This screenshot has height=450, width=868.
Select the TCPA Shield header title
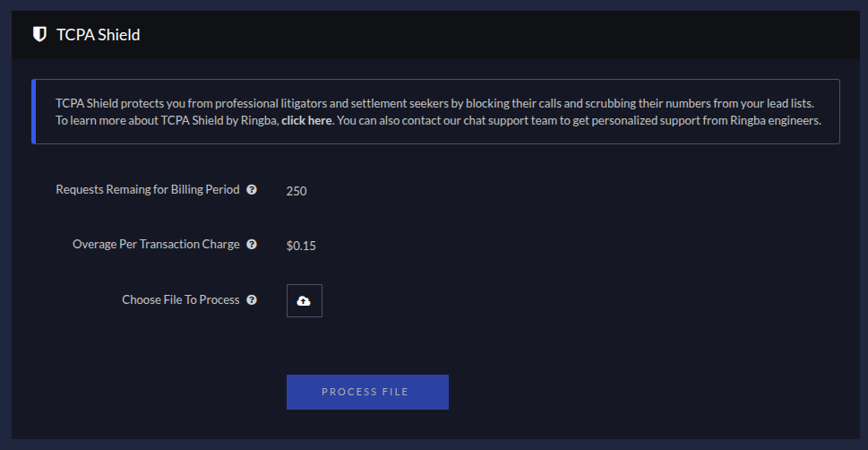(98, 35)
